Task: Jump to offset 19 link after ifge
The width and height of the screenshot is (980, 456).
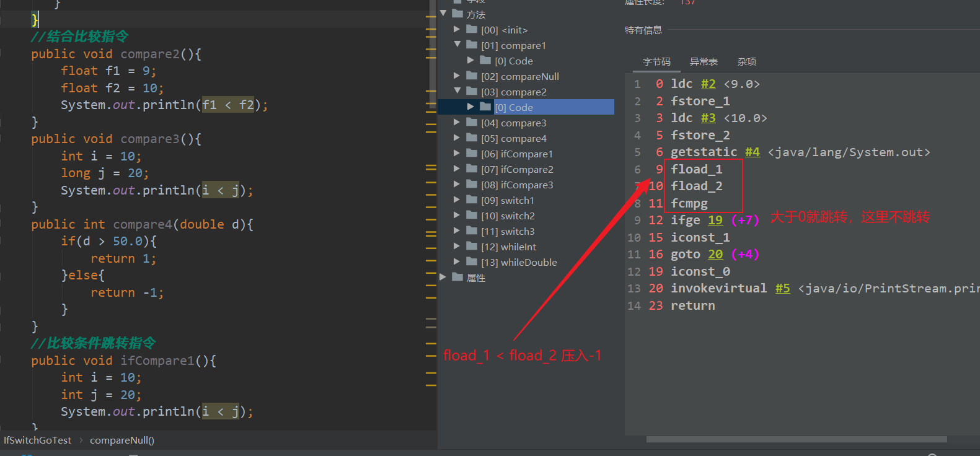Action: click(715, 221)
